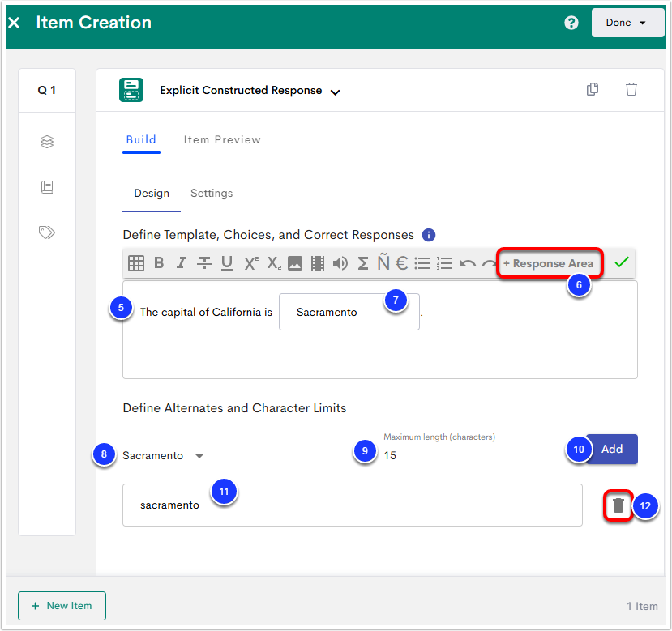The height and width of the screenshot is (631, 672).
Task: Expand the Explicit Constructed Response type chevron
Action: (336, 92)
